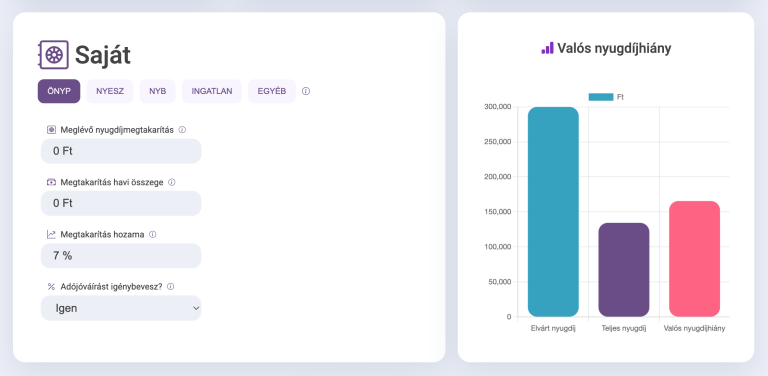Open the EGYÉB tab
768x376 pixels.
[272, 91]
